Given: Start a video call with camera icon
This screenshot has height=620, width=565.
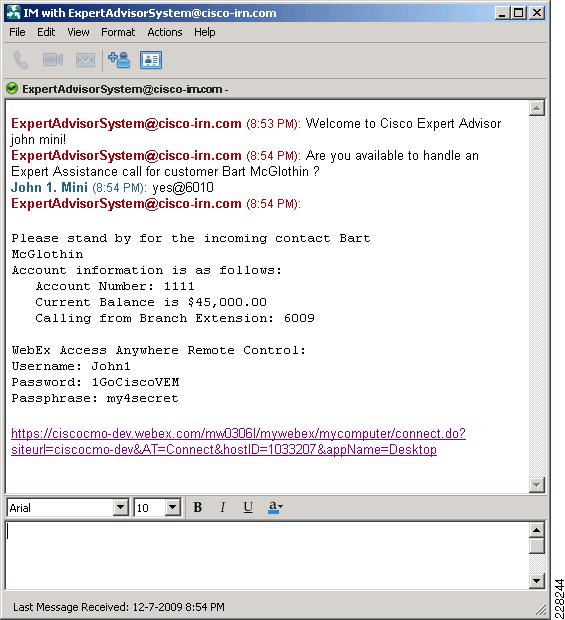Looking at the screenshot, I should [x=53, y=60].
